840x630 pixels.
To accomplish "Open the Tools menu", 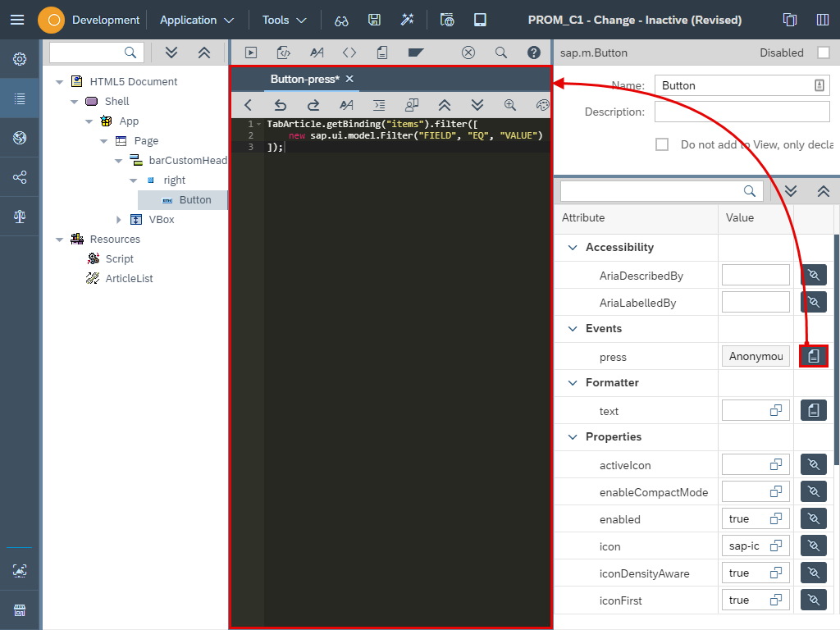I will [279, 20].
